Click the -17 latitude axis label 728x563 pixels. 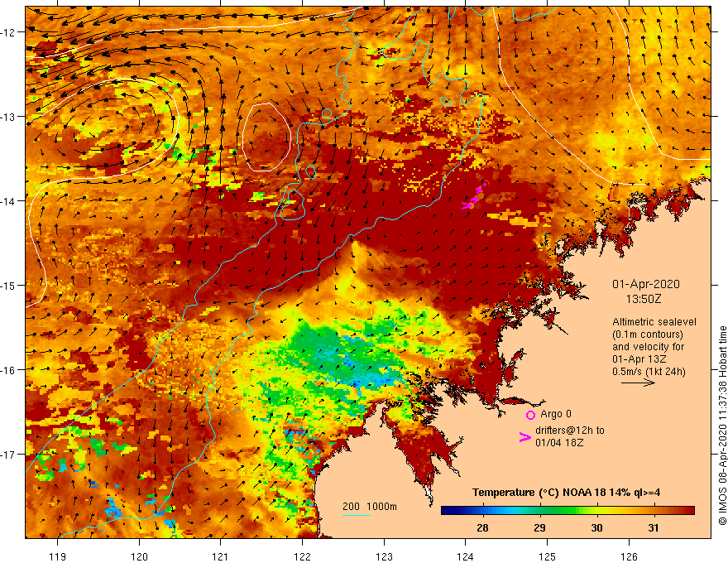click(x=10, y=454)
